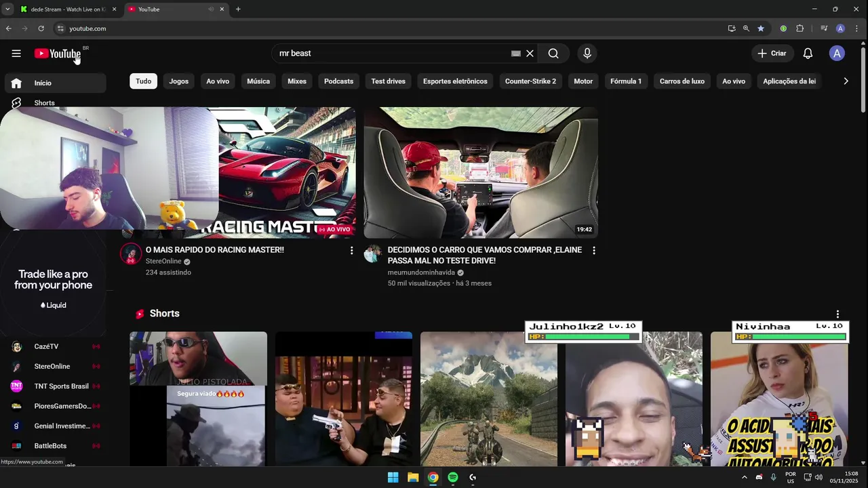Viewport: 868px width, 488px height.
Task: Open the Short with two men and a gun
Action: [x=344, y=399]
